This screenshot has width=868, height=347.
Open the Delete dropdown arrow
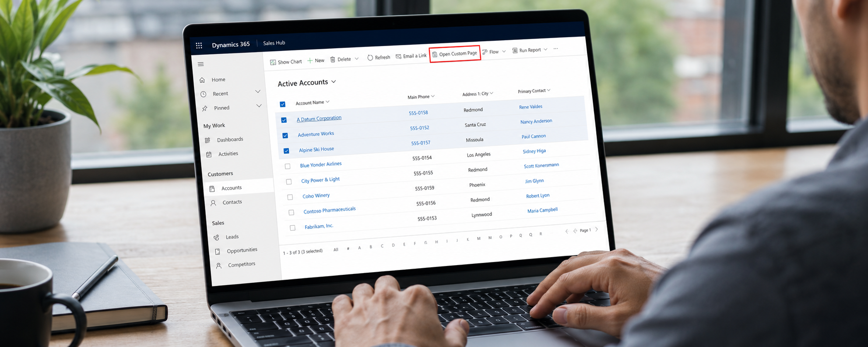tap(357, 59)
